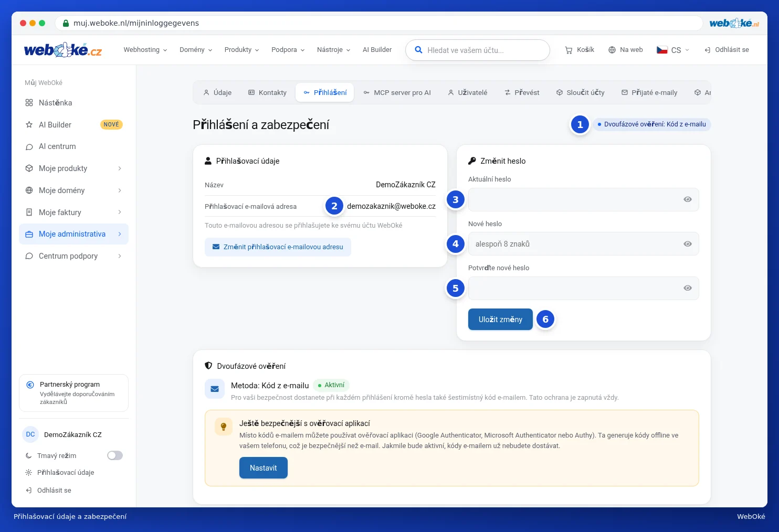Toggle the Tmavý režim dark mode switch
The image size is (779, 532).
pyautogui.click(x=115, y=455)
